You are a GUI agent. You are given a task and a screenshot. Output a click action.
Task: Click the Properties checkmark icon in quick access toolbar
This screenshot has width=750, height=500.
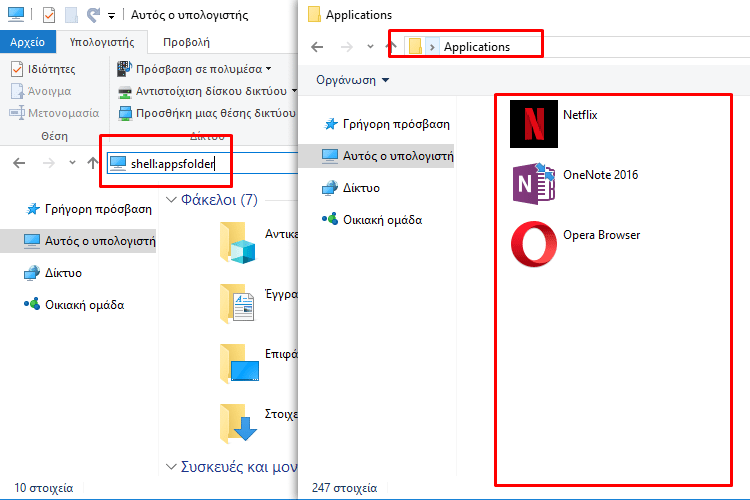click(x=49, y=15)
